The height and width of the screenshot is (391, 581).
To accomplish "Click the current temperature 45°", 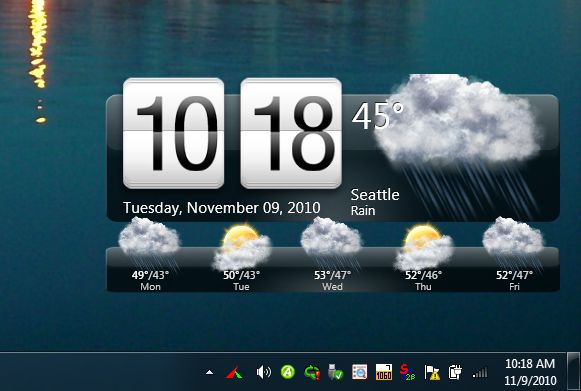I will click(377, 116).
